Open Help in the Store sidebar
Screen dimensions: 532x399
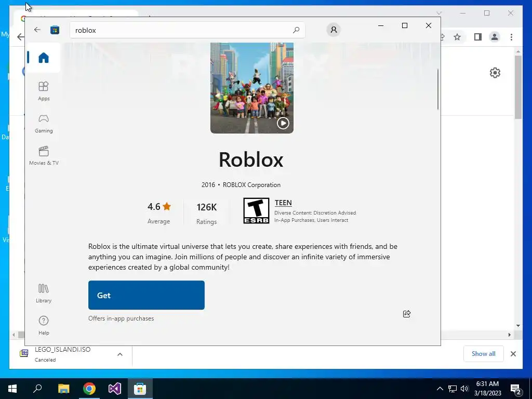44,325
